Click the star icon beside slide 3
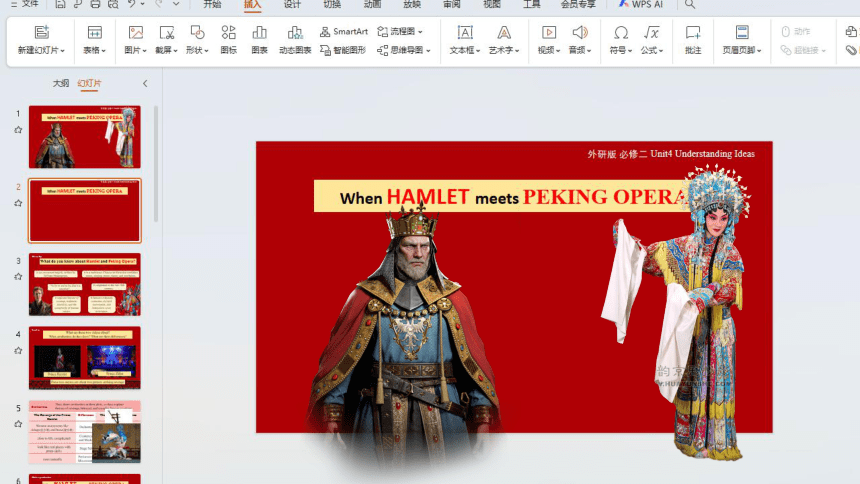 tap(18, 277)
